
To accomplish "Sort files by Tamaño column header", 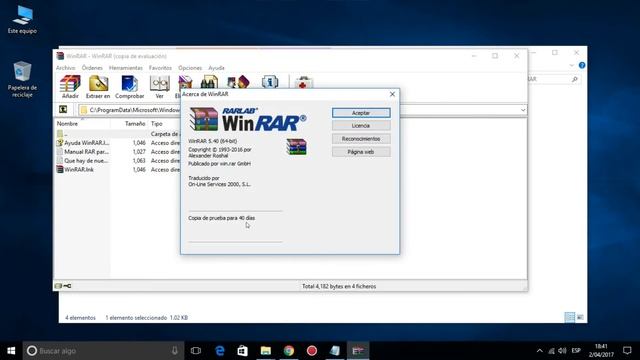I will coord(129,123).
